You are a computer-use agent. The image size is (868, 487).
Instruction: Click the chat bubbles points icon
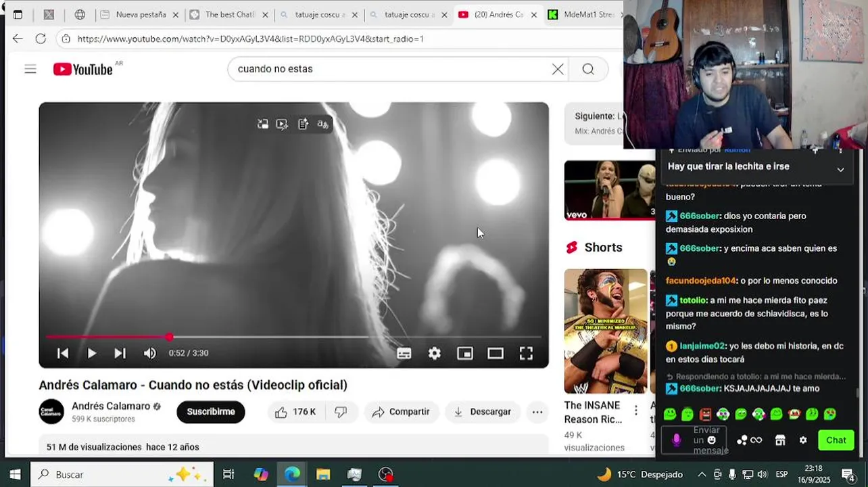pyautogui.click(x=742, y=440)
